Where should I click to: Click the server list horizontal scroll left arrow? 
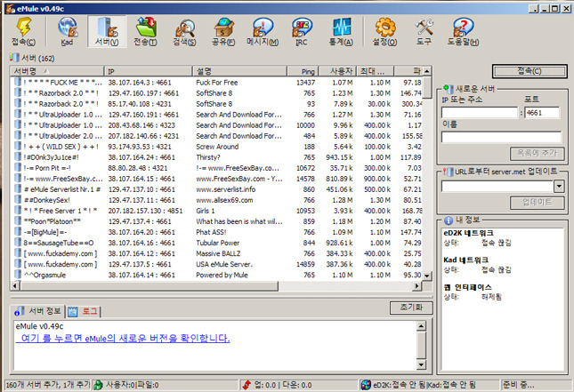[15, 286]
